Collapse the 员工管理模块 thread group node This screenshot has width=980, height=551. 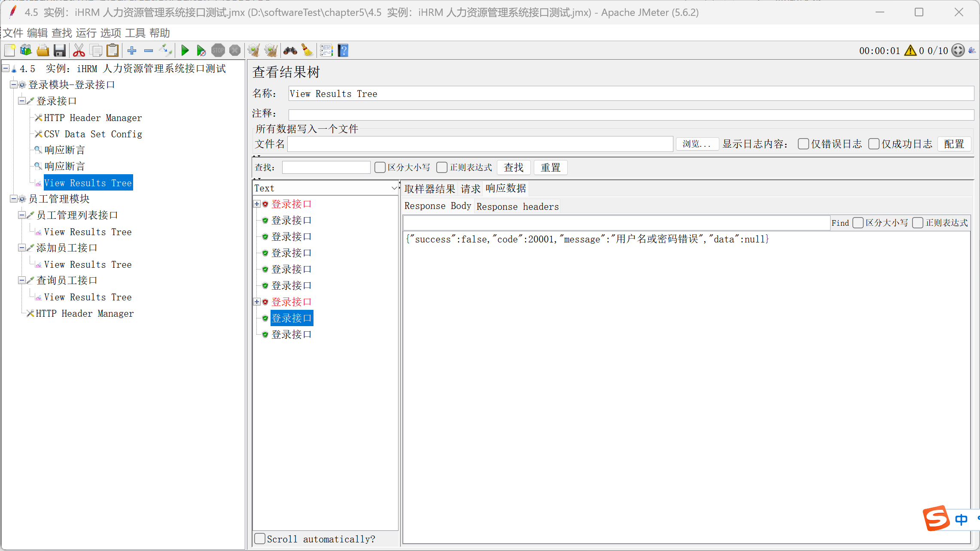[x=14, y=198]
